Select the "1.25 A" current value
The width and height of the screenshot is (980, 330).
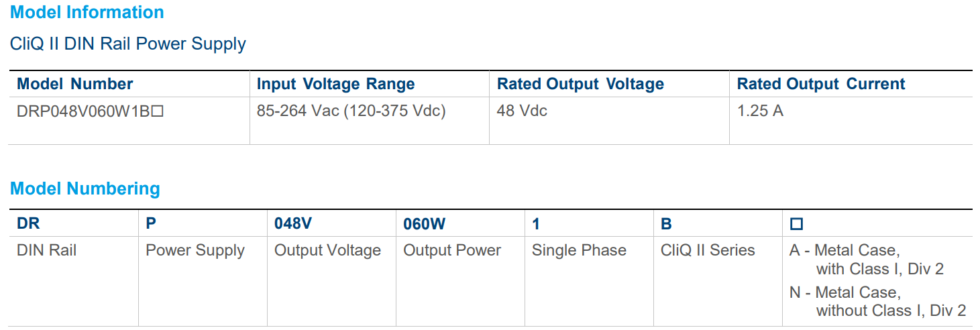tap(760, 111)
